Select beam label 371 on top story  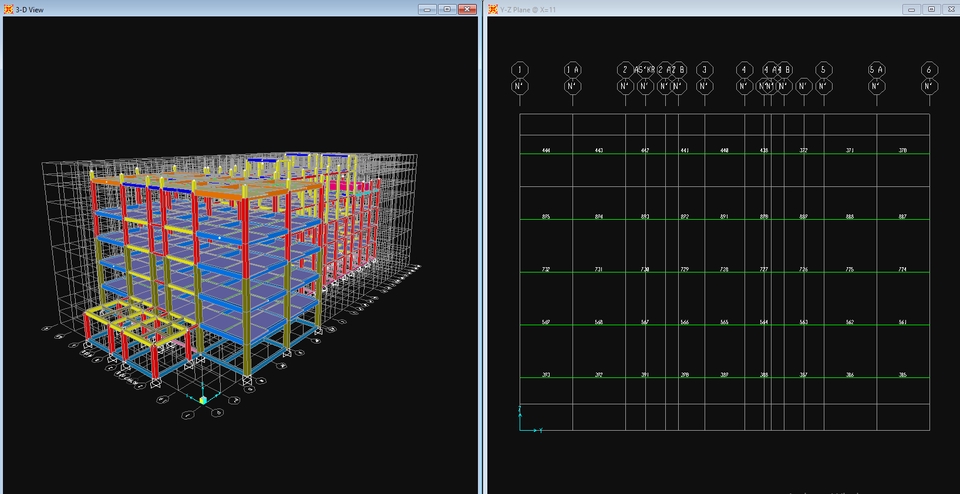point(850,151)
